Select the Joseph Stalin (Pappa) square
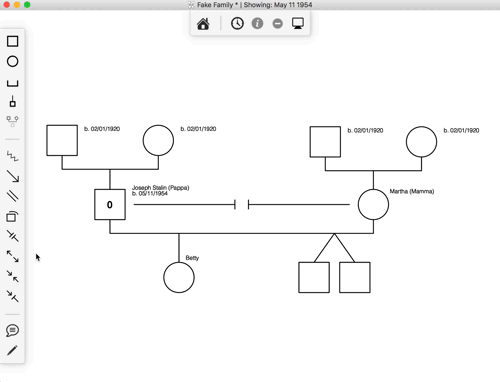 [x=110, y=205]
